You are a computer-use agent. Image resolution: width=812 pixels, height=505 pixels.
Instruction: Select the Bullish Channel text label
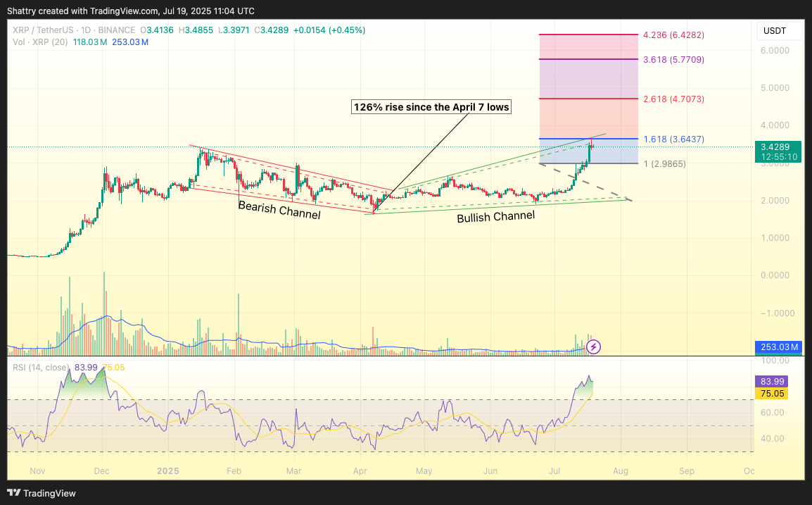tap(495, 216)
